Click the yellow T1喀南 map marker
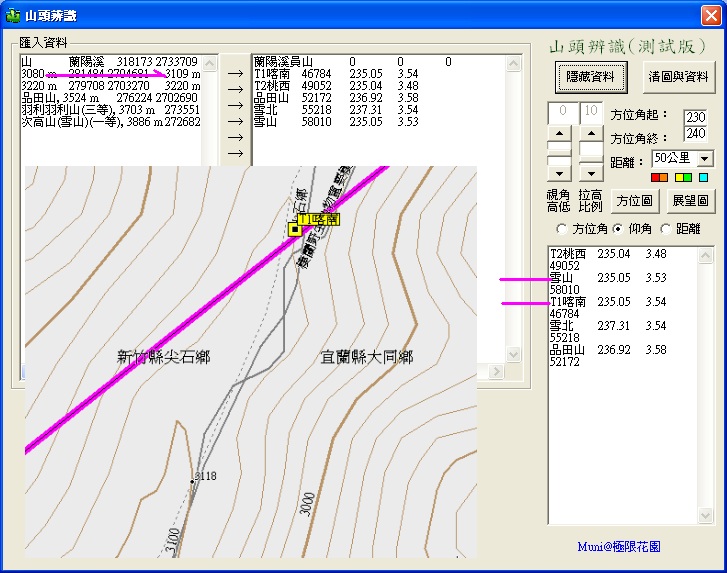The image size is (727, 573). [x=295, y=229]
